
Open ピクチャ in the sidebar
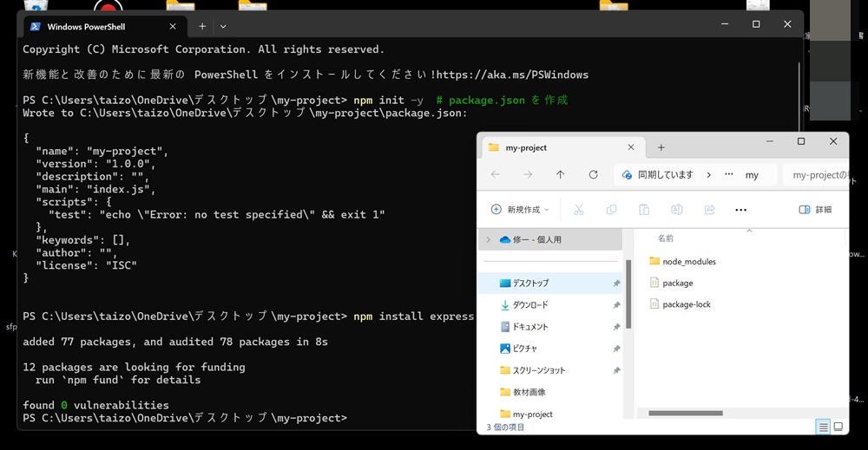[518, 349]
